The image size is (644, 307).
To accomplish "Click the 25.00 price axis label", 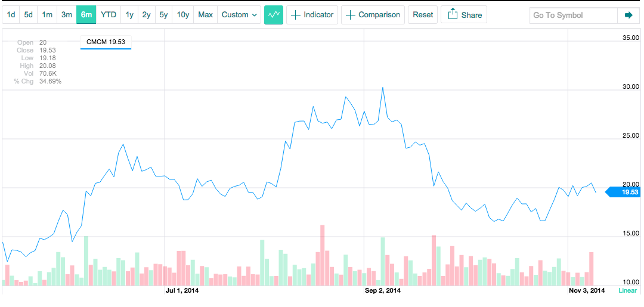I will 631,135.
